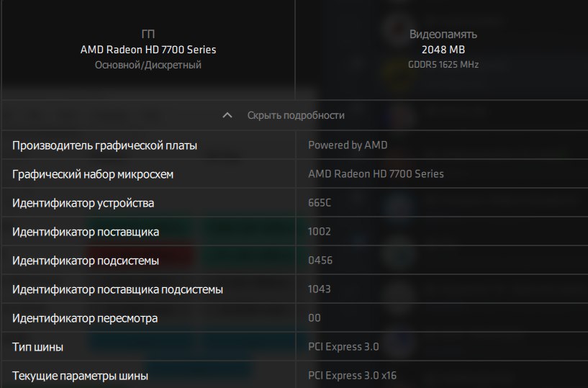Click the 'Идентификатор пересмотра' row label
The height and width of the screenshot is (388, 588).
tap(85, 318)
